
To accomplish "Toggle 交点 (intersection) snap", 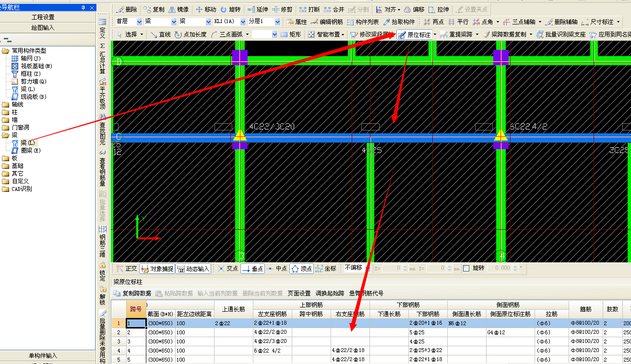I will pyautogui.click(x=227, y=269).
